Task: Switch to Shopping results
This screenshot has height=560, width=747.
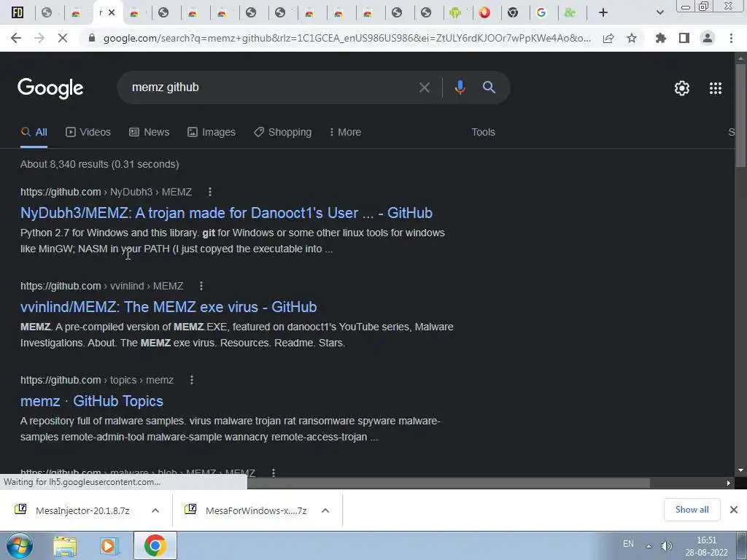Action: tap(282, 133)
